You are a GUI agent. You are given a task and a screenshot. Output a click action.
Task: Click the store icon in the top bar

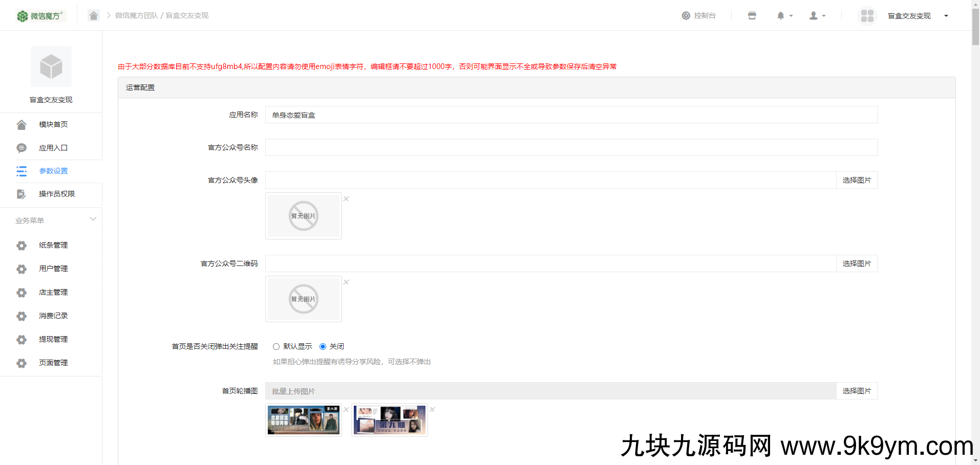coord(751,15)
